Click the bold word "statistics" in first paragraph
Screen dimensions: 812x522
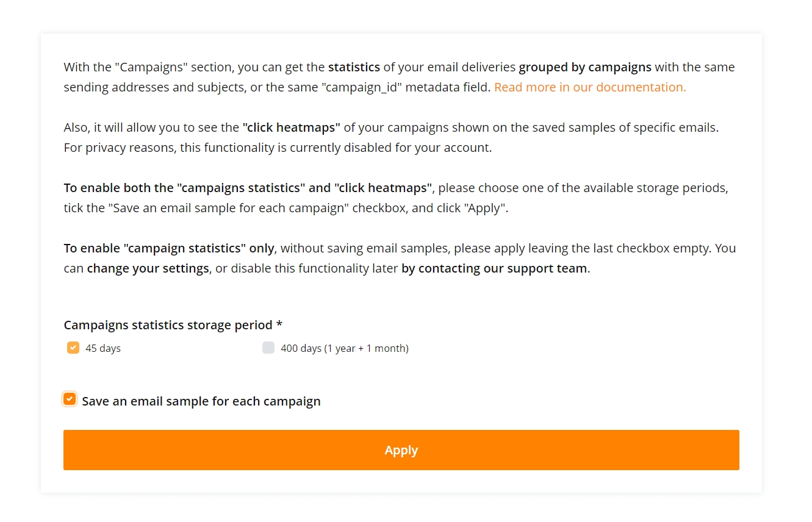354,67
